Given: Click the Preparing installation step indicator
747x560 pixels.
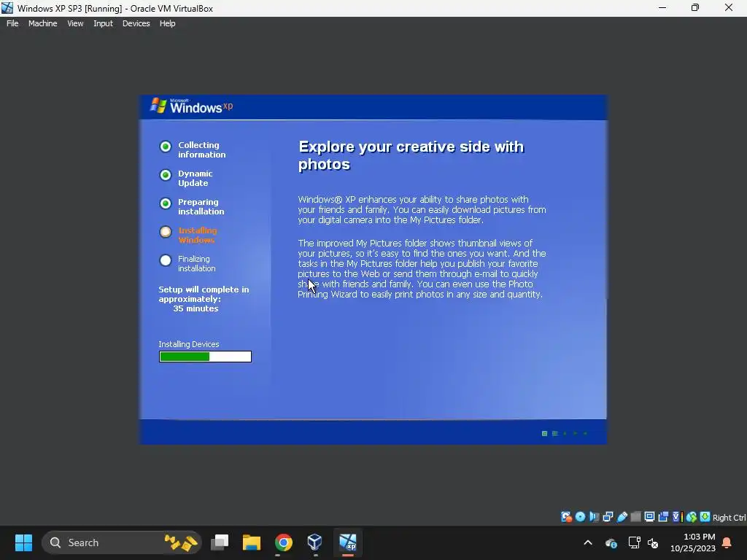Looking at the screenshot, I should [x=166, y=204].
